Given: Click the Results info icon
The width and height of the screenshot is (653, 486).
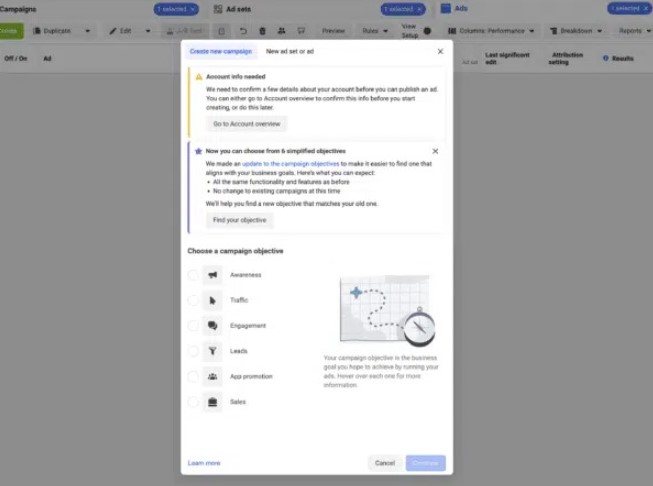Looking at the screenshot, I should pyautogui.click(x=606, y=58).
